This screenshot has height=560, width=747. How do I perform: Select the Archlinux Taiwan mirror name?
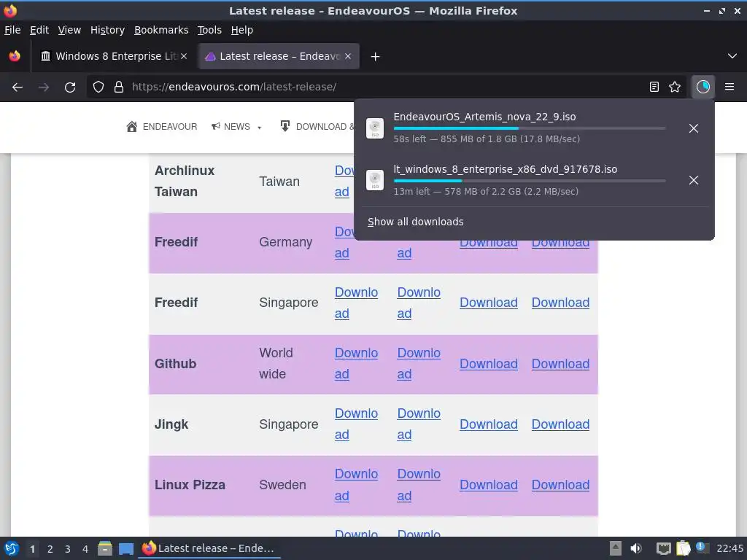click(x=185, y=181)
